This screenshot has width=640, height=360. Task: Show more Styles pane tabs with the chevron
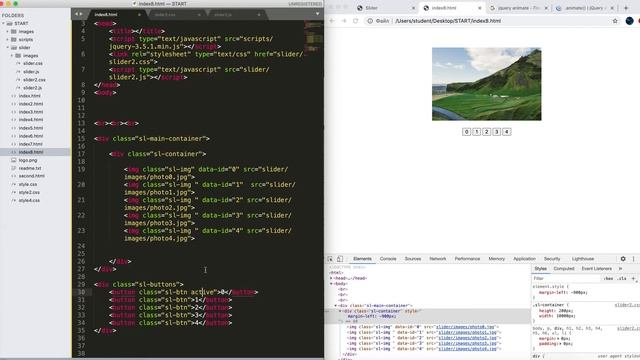620,269
